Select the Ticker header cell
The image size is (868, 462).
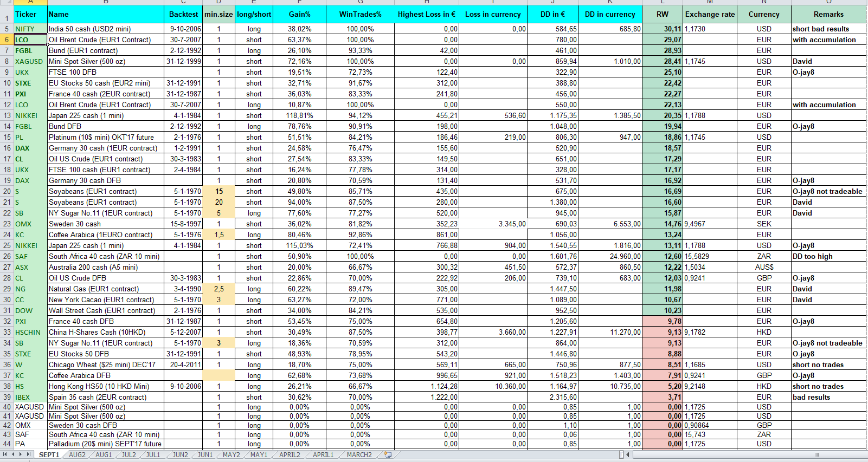pos(30,14)
